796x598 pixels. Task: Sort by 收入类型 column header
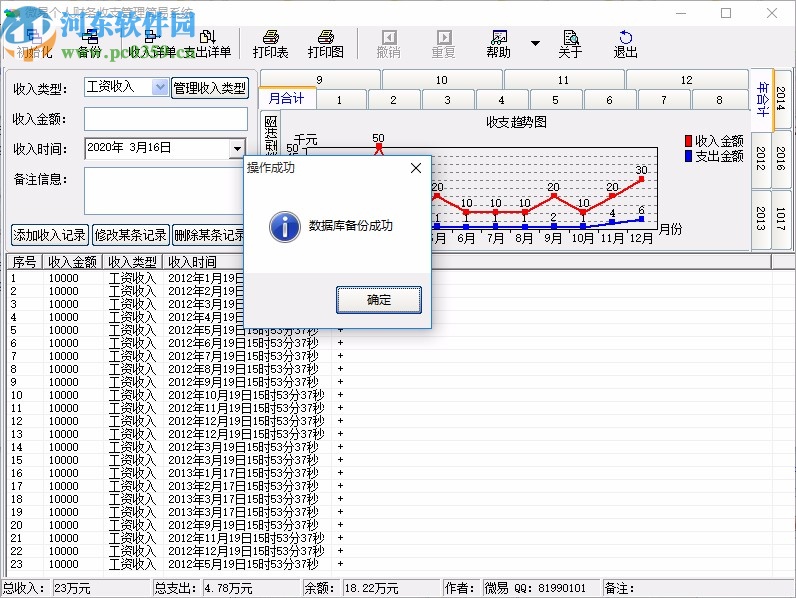point(132,262)
